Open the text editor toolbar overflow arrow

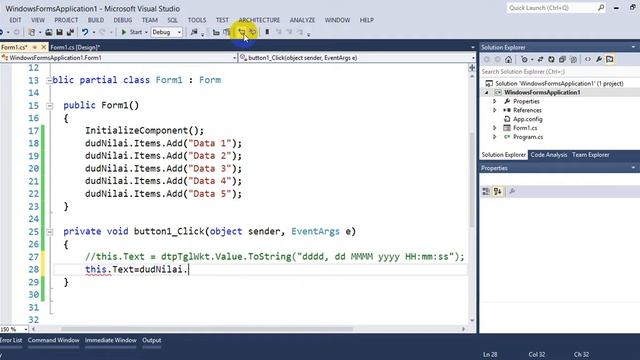[309, 34]
